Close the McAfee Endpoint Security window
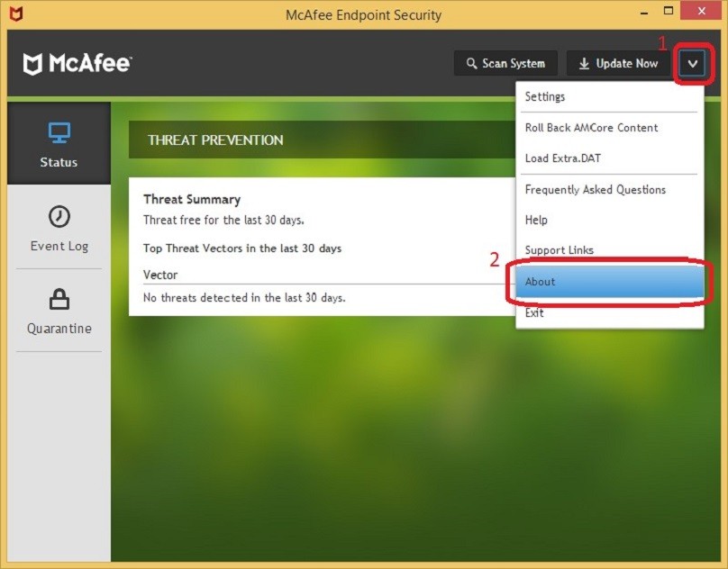728x569 pixels. [702, 11]
